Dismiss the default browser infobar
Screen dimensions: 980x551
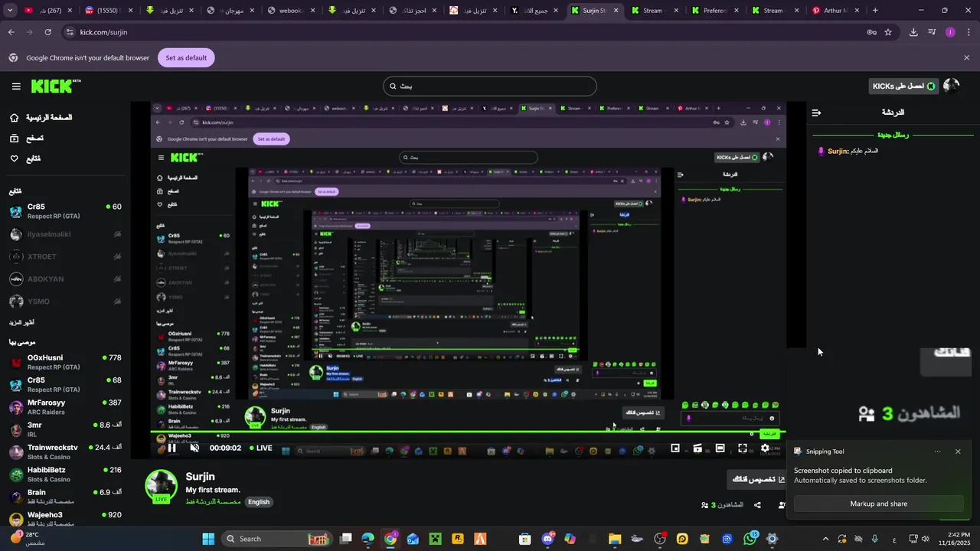click(966, 58)
